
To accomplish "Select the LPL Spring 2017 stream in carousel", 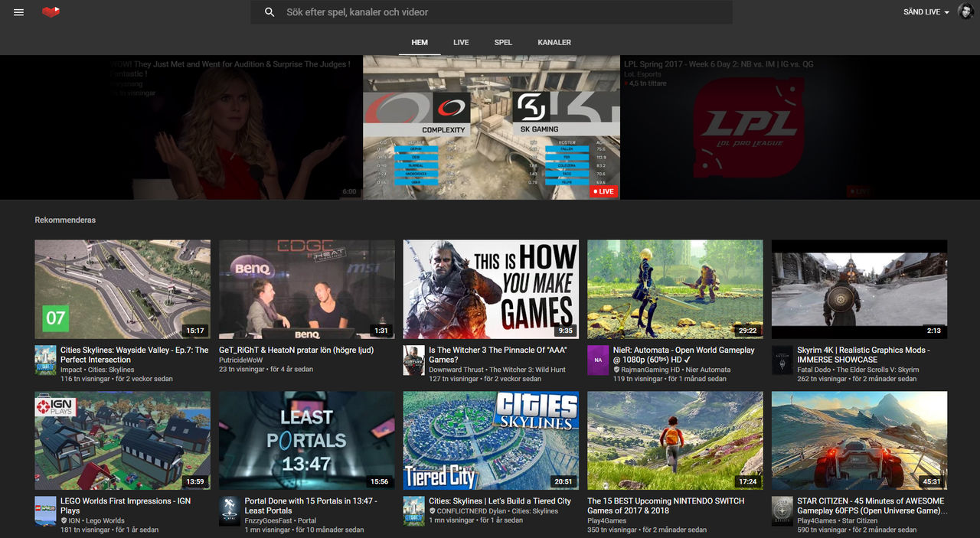I will click(x=747, y=127).
